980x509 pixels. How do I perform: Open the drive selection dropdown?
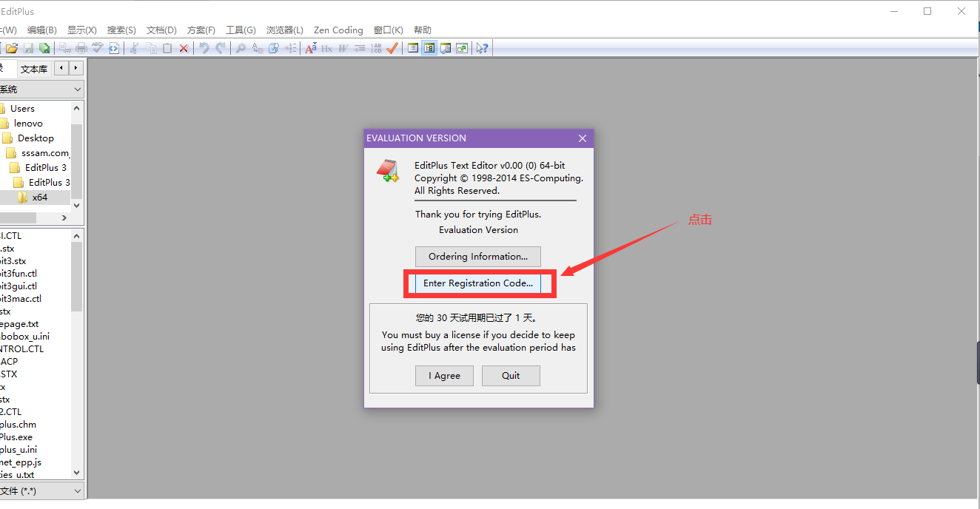coord(78,90)
